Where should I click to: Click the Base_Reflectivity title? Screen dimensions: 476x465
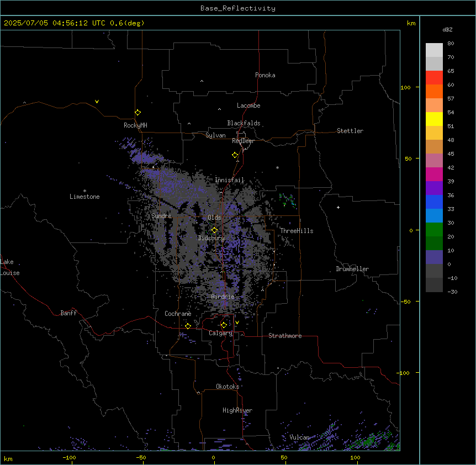[x=238, y=8]
